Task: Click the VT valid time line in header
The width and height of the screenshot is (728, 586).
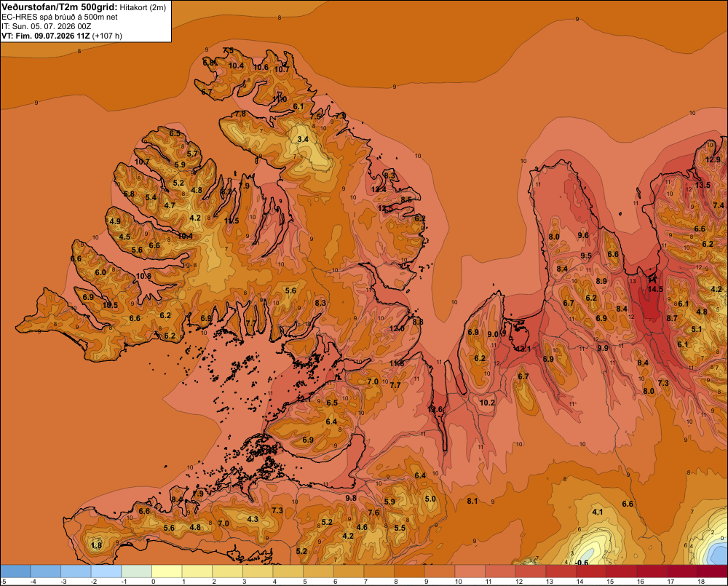Action: tap(62, 36)
